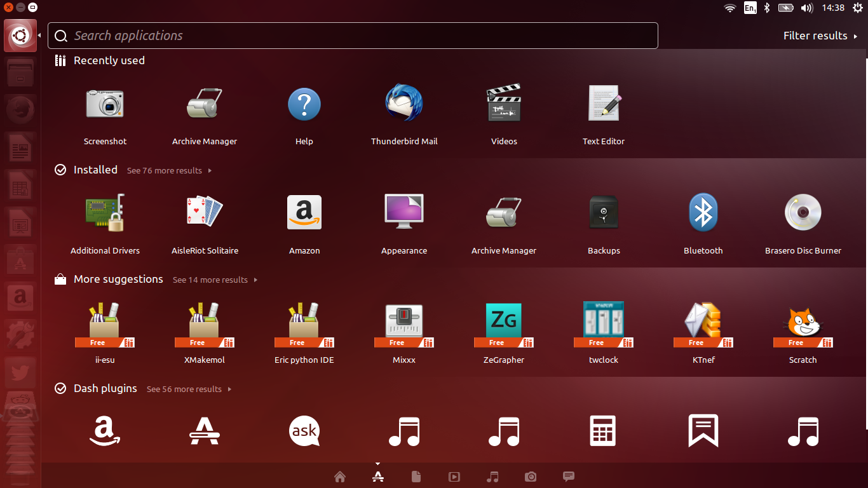This screenshot has width=868, height=488.
Task: Expand 'See 14 more results' for More suggestions
Action: (215, 280)
